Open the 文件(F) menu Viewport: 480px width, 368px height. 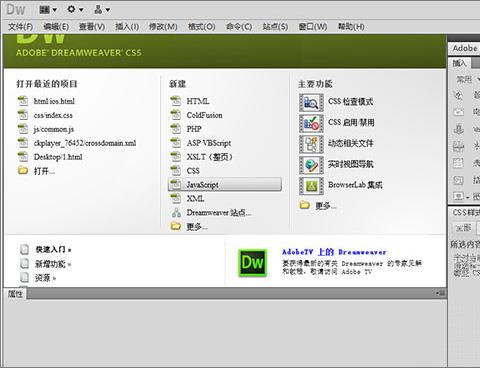point(20,27)
